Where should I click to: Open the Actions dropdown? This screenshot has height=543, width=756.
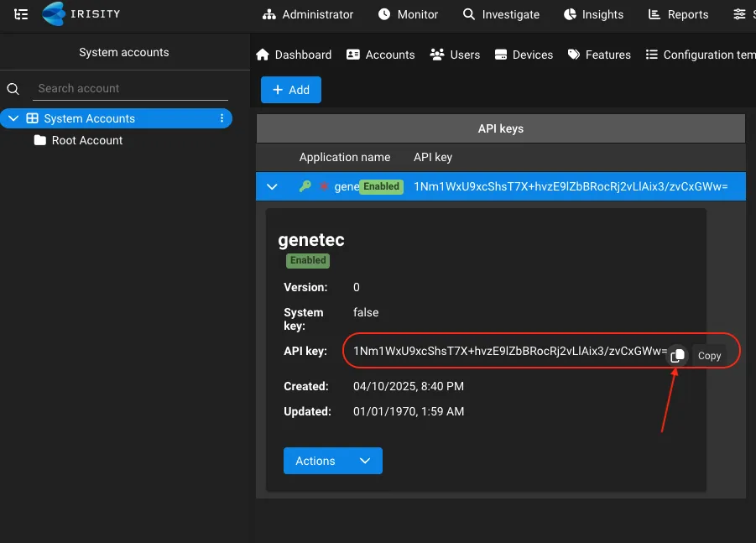[332, 461]
